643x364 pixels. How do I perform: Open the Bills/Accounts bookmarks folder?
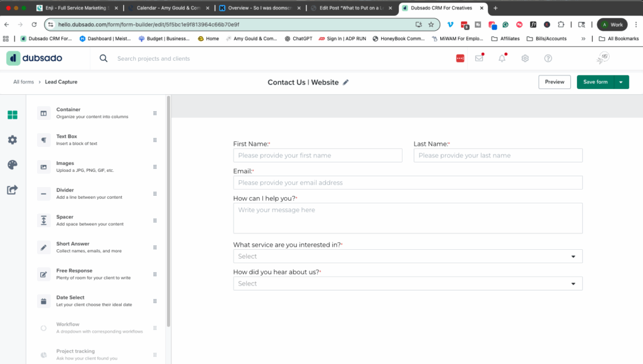[546, 38]
